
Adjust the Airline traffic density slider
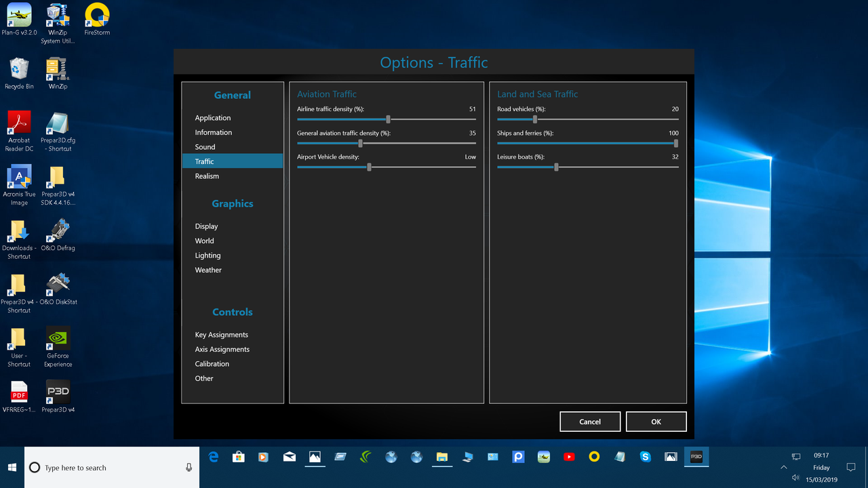tap(387, 119)
